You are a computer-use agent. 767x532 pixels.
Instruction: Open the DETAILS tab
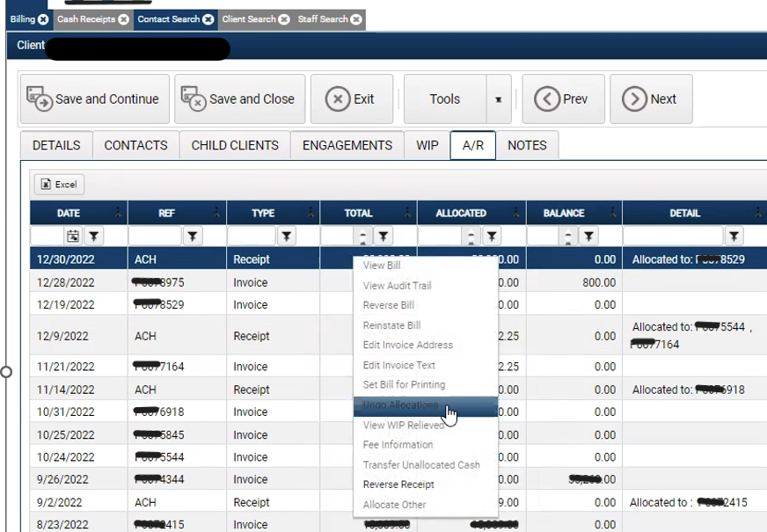[56, 145]
